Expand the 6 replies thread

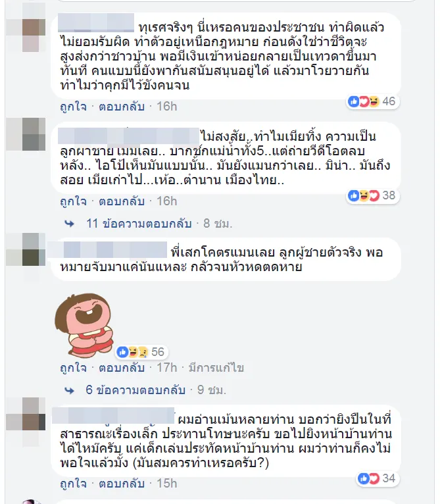point(135,390)
